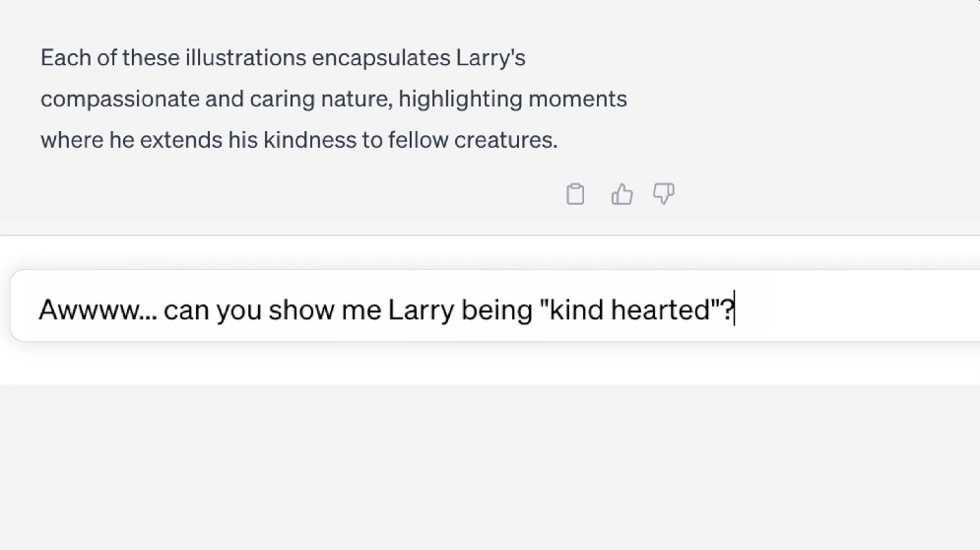The width and height of the screenshot is (980, 550).
Task: Click "creatures." ending the response
Action: click(505, 140)
